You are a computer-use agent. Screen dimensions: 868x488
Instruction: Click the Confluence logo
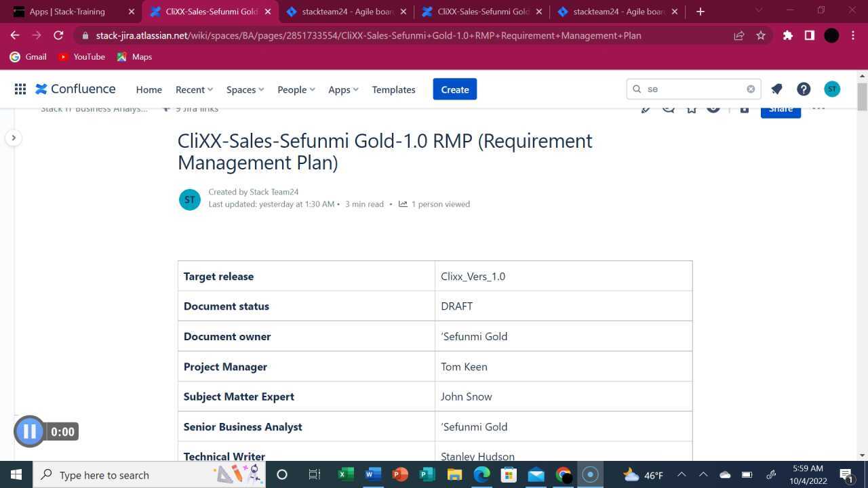pyautogui.click(x=75, y=89)
